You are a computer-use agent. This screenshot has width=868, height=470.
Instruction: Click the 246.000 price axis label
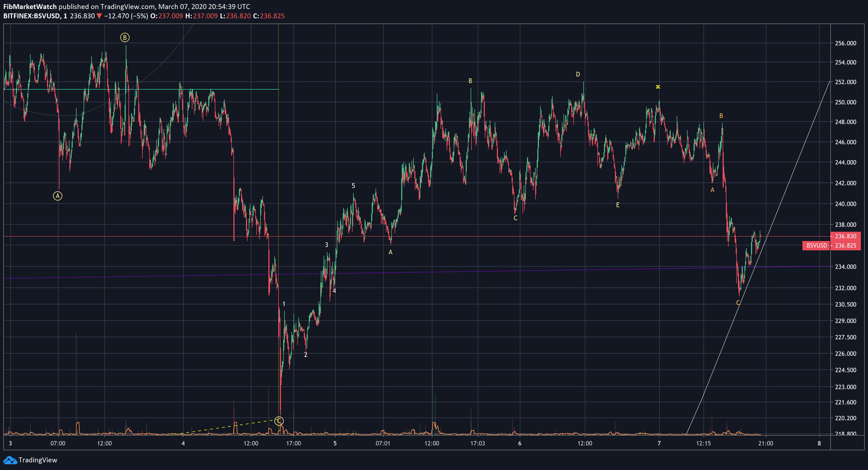[845, 142]
